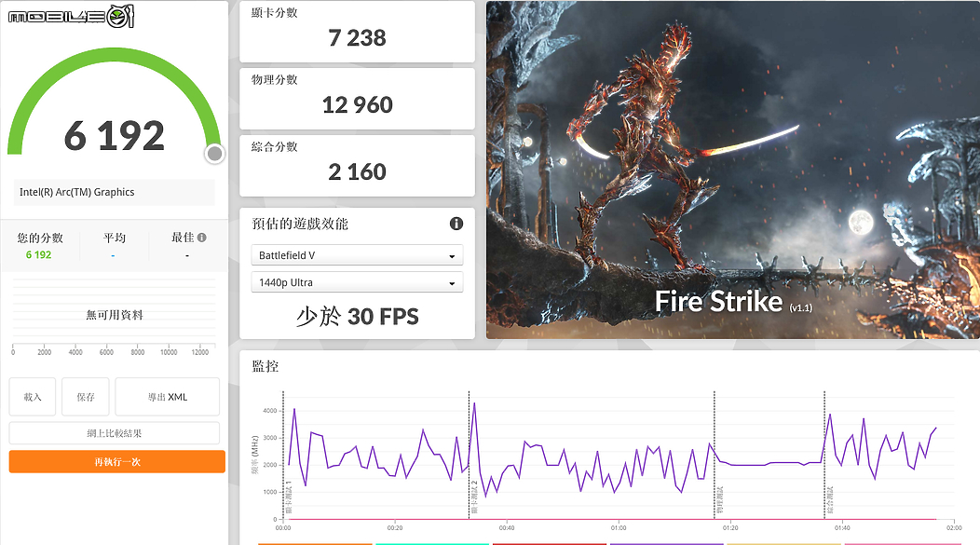Screen dimensions: 980x545
Task: Click the grey knob on score gauge
Action: pos(214,153)
